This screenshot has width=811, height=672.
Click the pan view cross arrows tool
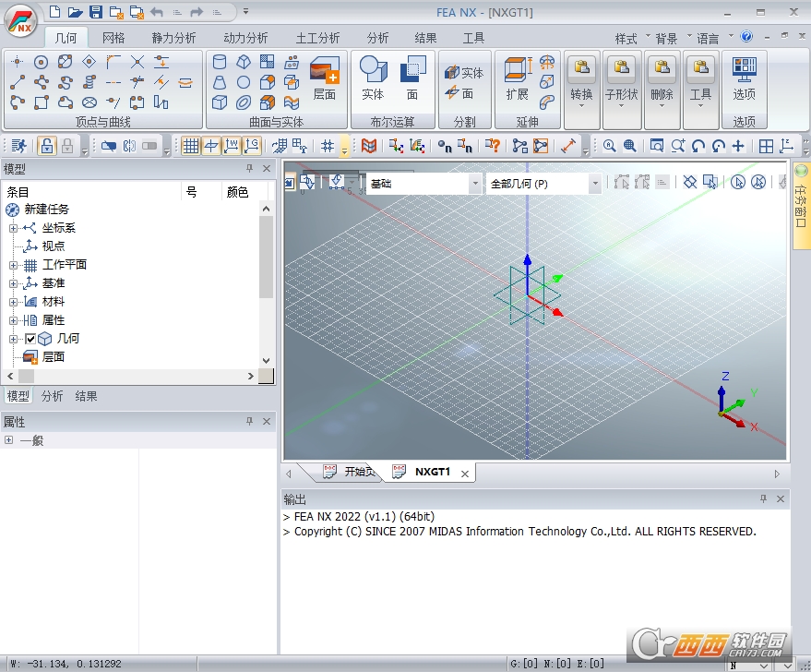pyautogui.click(x=739, y=146)
